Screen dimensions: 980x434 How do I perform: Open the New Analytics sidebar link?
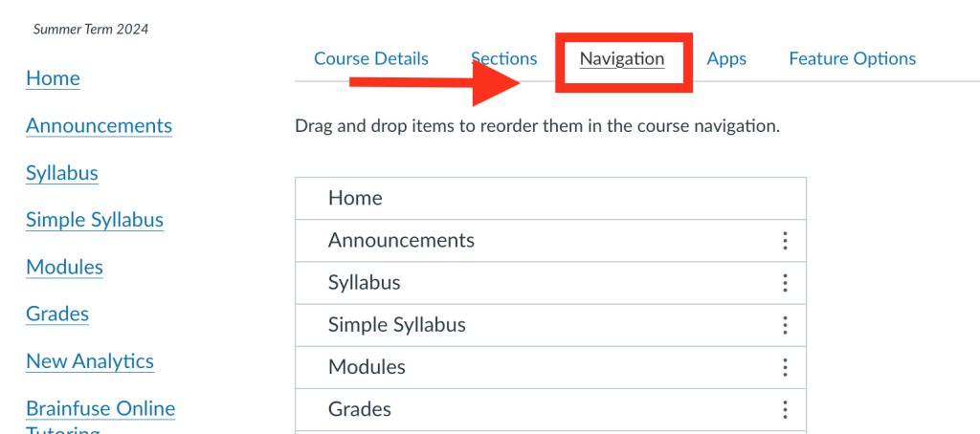(x=90, y=361)
